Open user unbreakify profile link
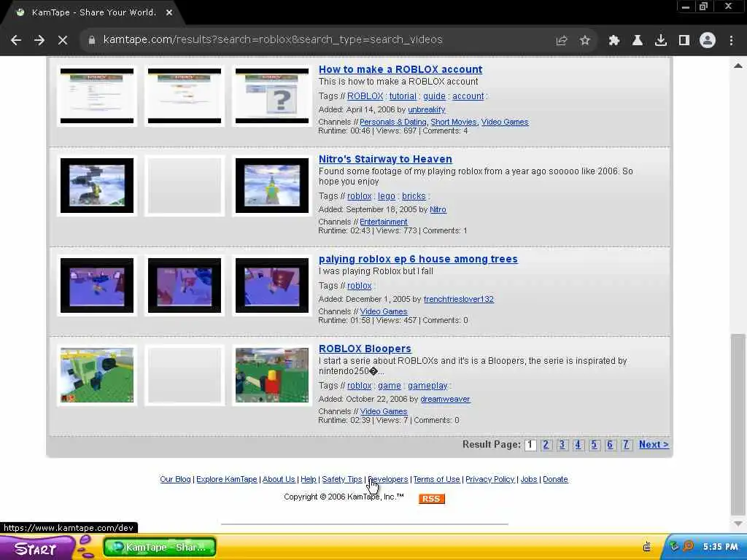This screenshot has width=747, height=560. click(426, 109)
